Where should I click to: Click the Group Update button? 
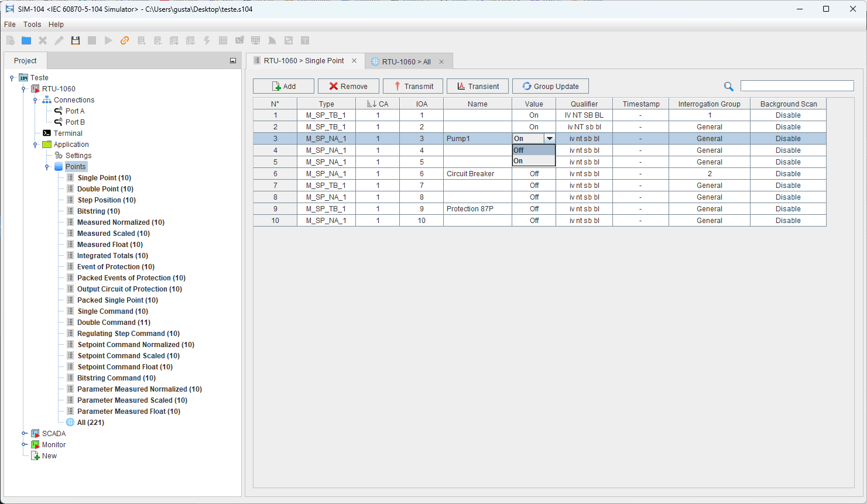550,87
